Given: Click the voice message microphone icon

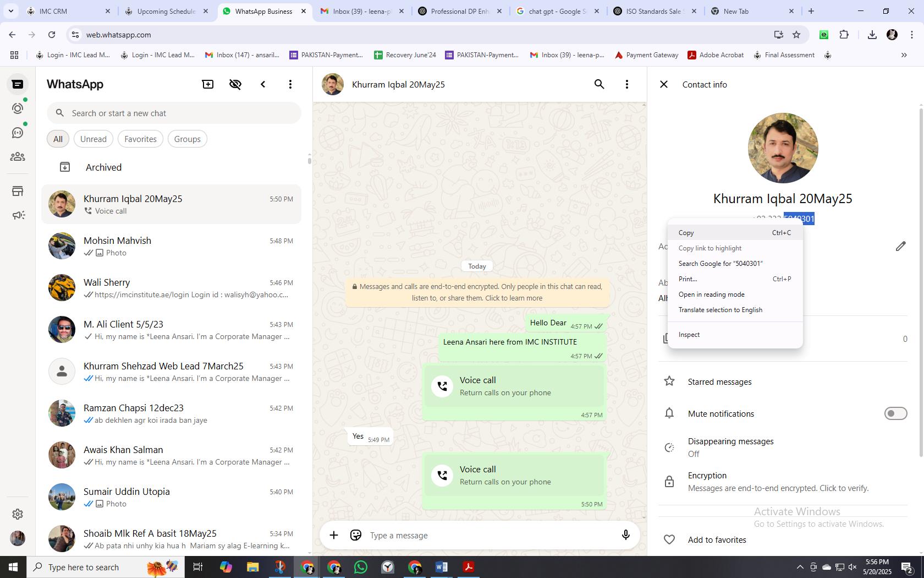Looking at the screenshot, I should [625, 535].
